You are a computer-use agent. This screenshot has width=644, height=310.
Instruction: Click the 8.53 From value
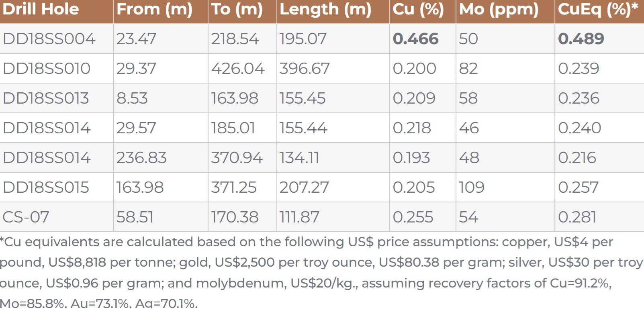pyautogui.click(x=132, y=98)
